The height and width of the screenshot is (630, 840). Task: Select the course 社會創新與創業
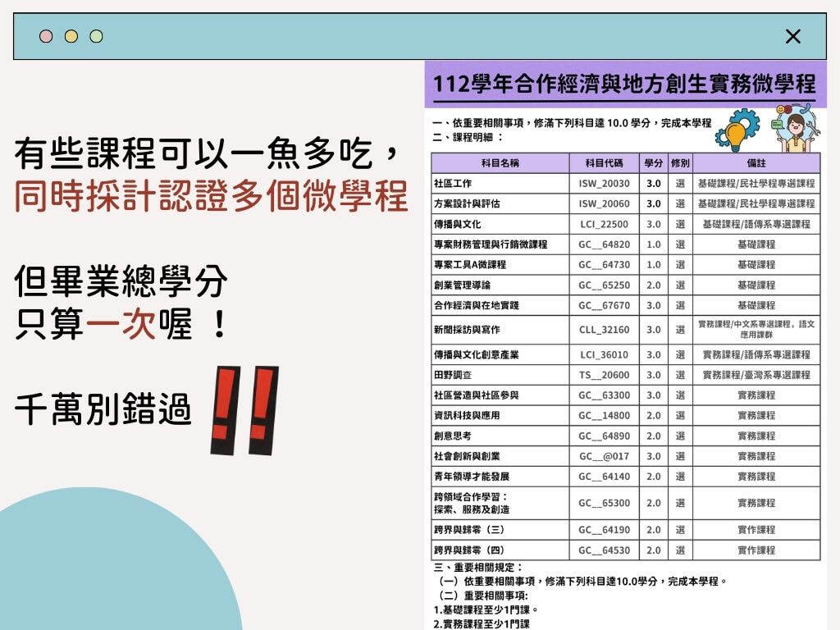[x=467, y=457]
